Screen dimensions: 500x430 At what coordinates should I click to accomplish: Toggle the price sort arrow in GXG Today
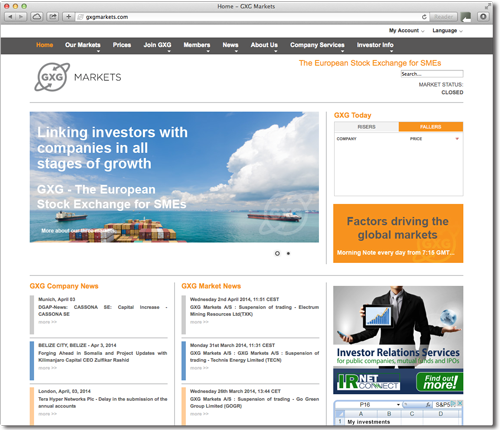(457, 139)
